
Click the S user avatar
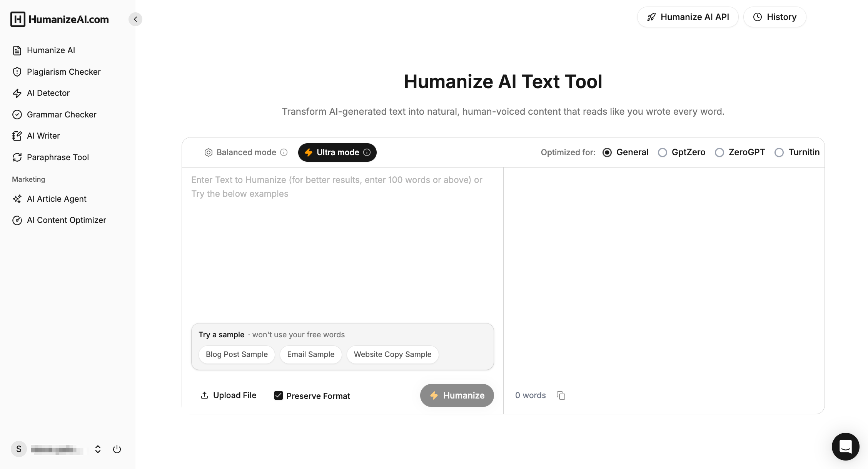pos(19,449)
